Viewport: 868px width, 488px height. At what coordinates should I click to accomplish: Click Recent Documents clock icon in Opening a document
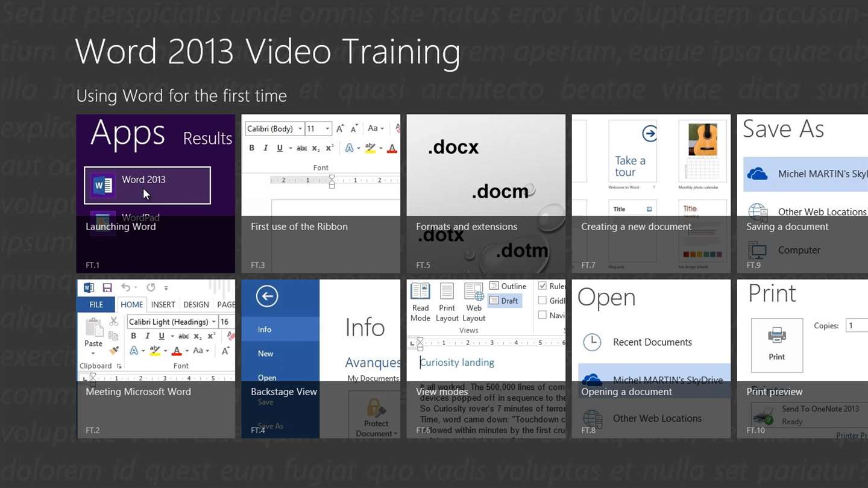(x=593, y=342)
